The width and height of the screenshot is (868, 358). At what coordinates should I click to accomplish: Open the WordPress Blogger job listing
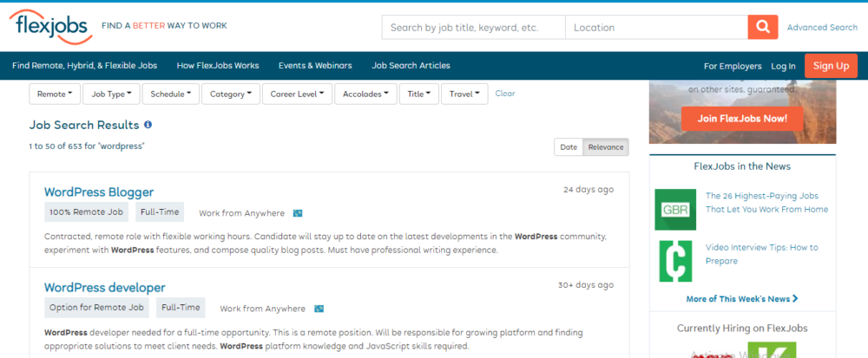(x=99, y=192)
